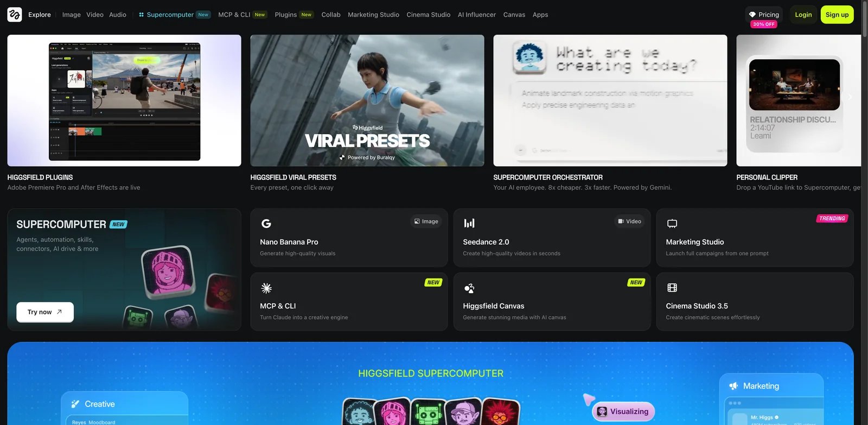Open the Cinema Studio 3.5 card
This screenshot has width=868, height=425.
point(755,302)
